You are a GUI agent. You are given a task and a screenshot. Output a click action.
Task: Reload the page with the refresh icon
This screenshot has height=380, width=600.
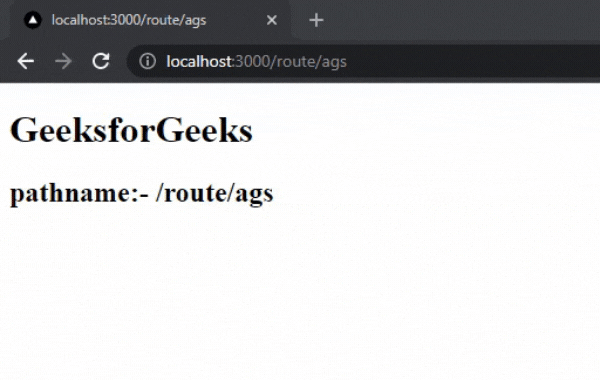click(101, 61)
